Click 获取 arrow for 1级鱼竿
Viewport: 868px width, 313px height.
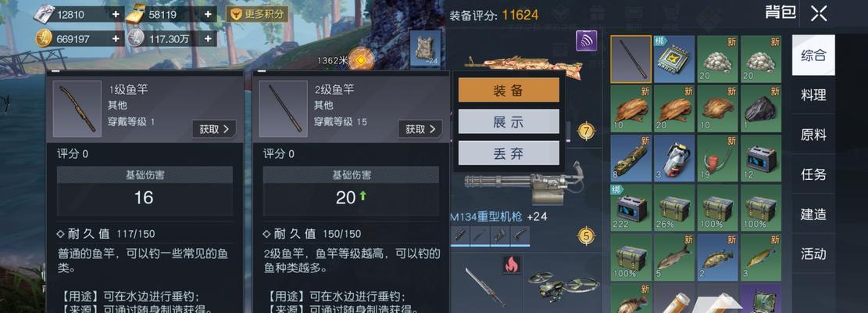coord(214,129)
